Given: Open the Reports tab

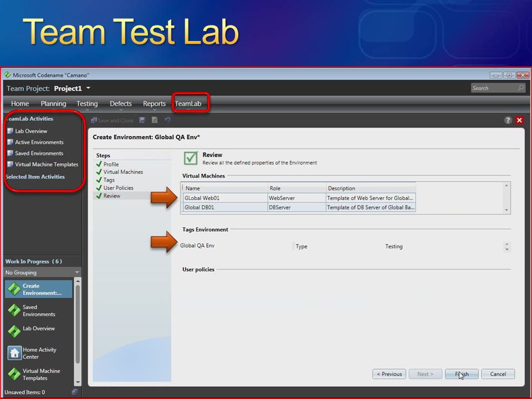Looking at the screenshot, I should (x=154, y=104).
